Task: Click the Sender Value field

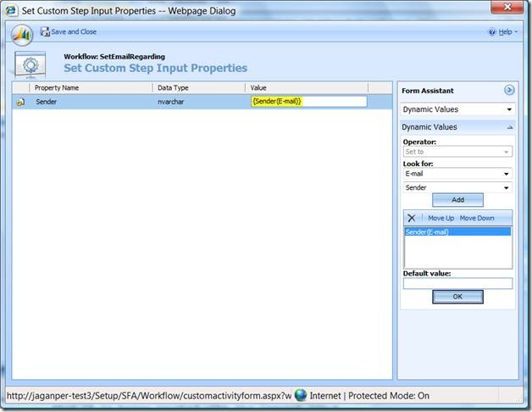Action: (308, 102)
